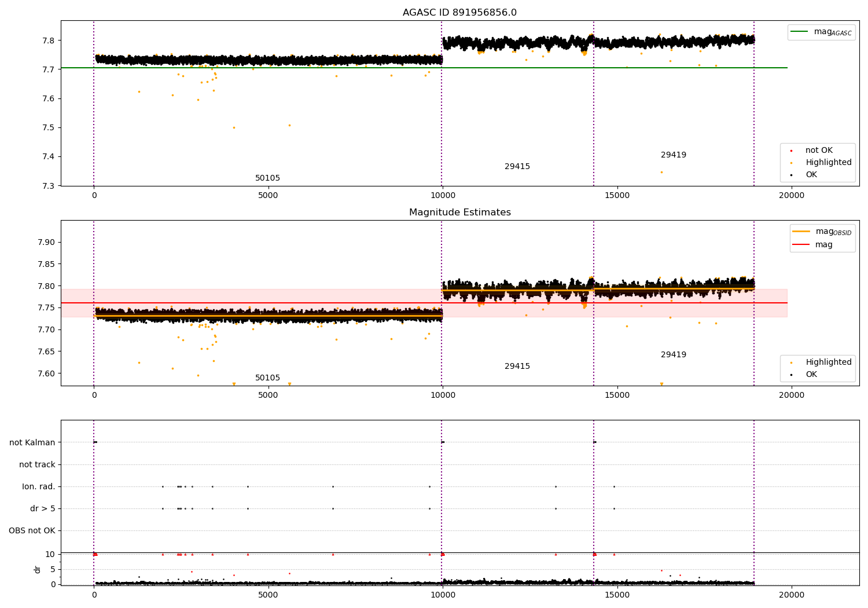The height and width of the screenshot is (608, 868).
Task: Click the 7.7 y-tick on top plot
Action: (x=49, y=69)
